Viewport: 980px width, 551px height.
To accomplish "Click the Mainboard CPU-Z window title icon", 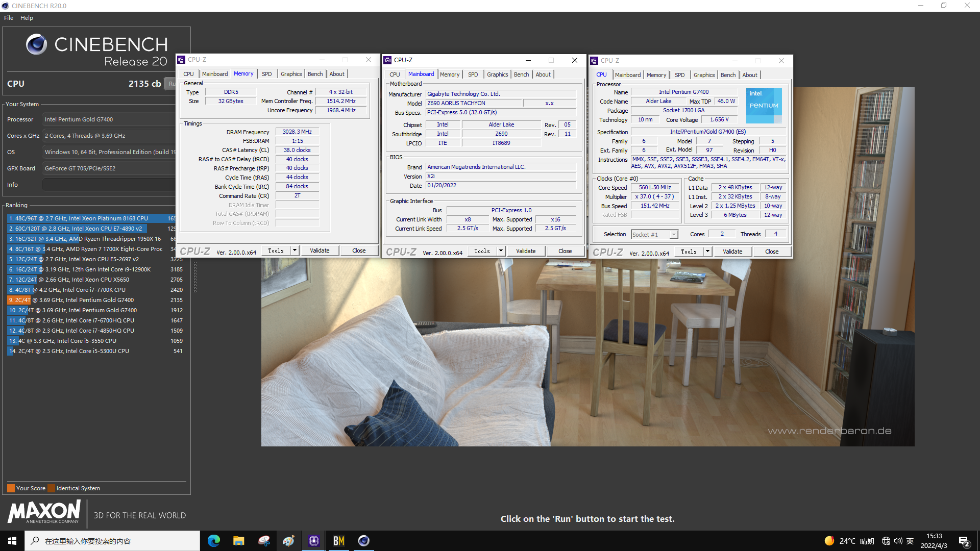I will [387, 60].
